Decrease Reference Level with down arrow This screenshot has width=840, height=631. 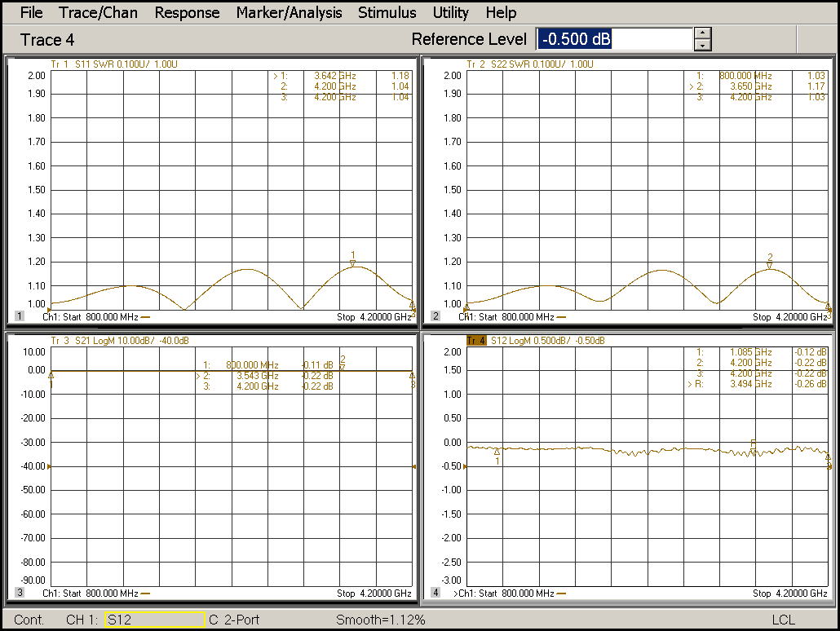click(703, 46)
